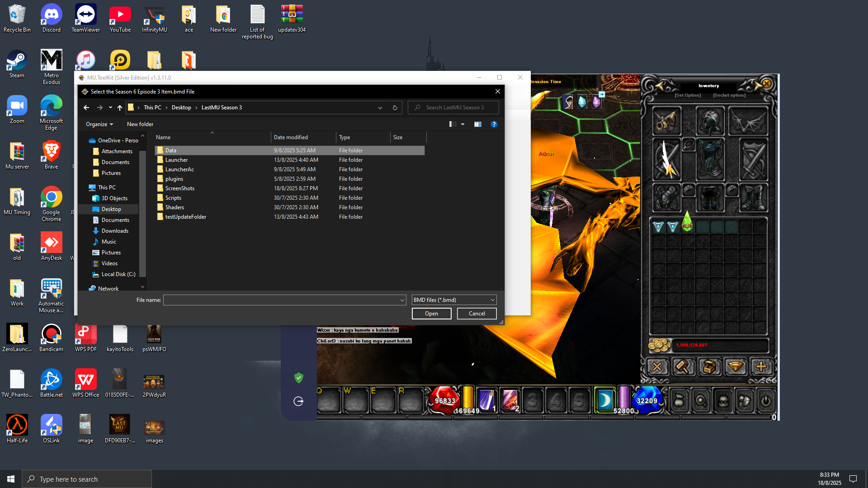Select Set Option tab in inventory
Viewport: 868px width, 488px height.
pyautogui.click(x=687, y=95)
